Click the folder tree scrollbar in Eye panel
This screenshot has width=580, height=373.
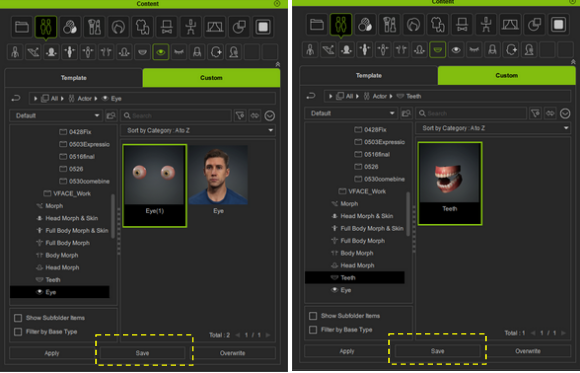point(113,216)
